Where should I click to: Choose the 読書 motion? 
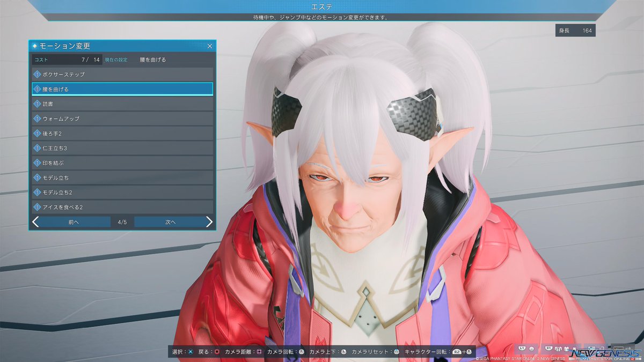pyautogui.click(x=122, y=104)
